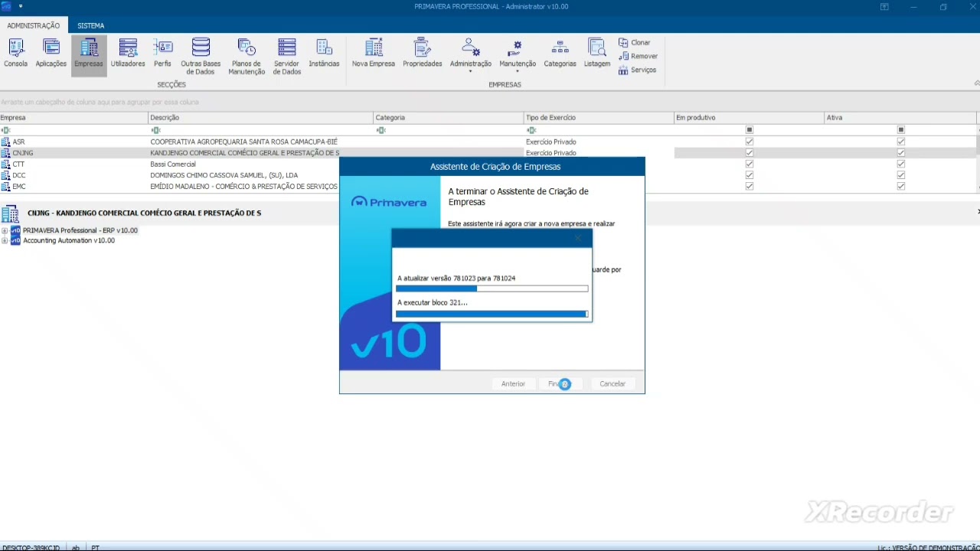
Task: Open Descrição column filter operator
Action: pyautogui.click(x=155, y=130)
